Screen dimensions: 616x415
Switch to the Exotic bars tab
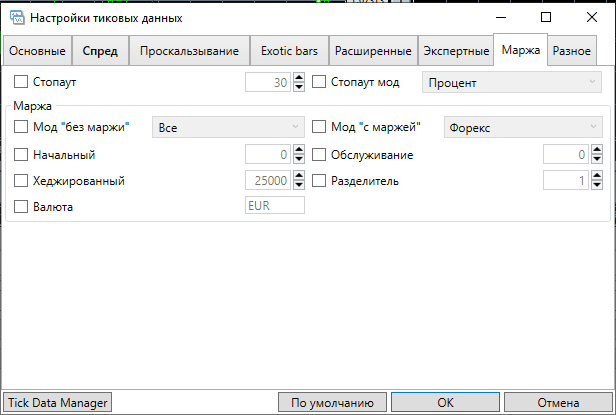click(289, 51)
